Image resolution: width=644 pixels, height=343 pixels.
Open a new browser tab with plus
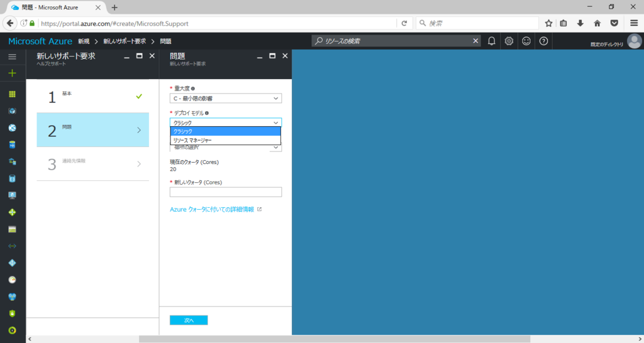tap(114, 8)
